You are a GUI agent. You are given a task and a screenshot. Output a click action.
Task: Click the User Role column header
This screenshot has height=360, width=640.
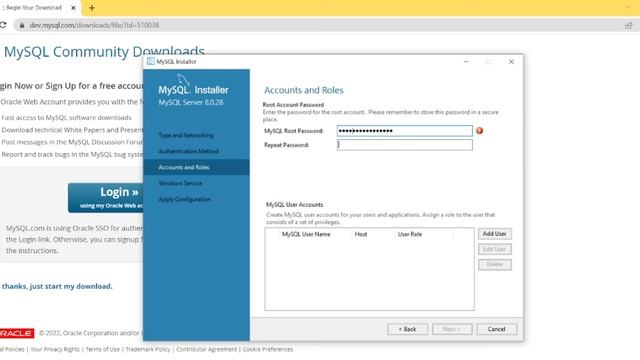(410, 234)
